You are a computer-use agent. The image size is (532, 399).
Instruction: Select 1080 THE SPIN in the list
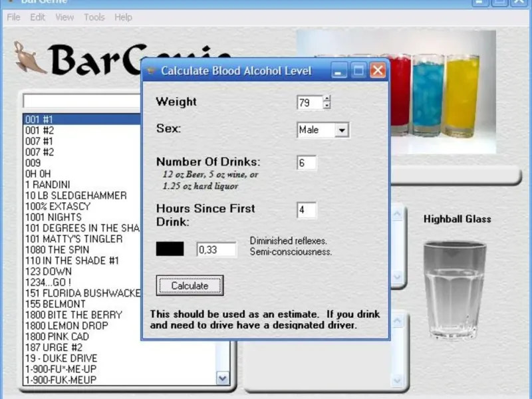click(82, 250)
